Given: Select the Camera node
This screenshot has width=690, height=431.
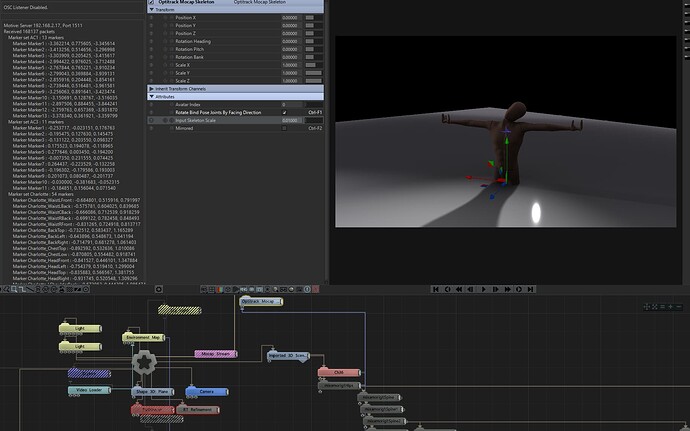Looking at the screenshot, I should coord(207,391).
